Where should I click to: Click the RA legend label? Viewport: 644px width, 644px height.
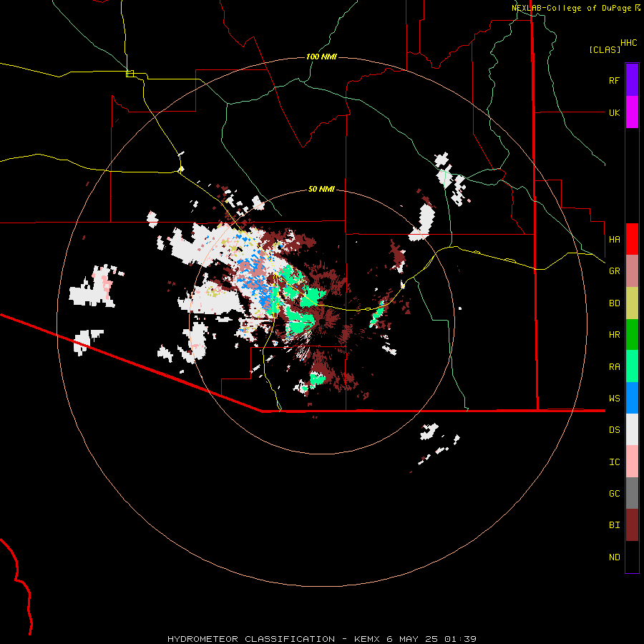point(614,367)
